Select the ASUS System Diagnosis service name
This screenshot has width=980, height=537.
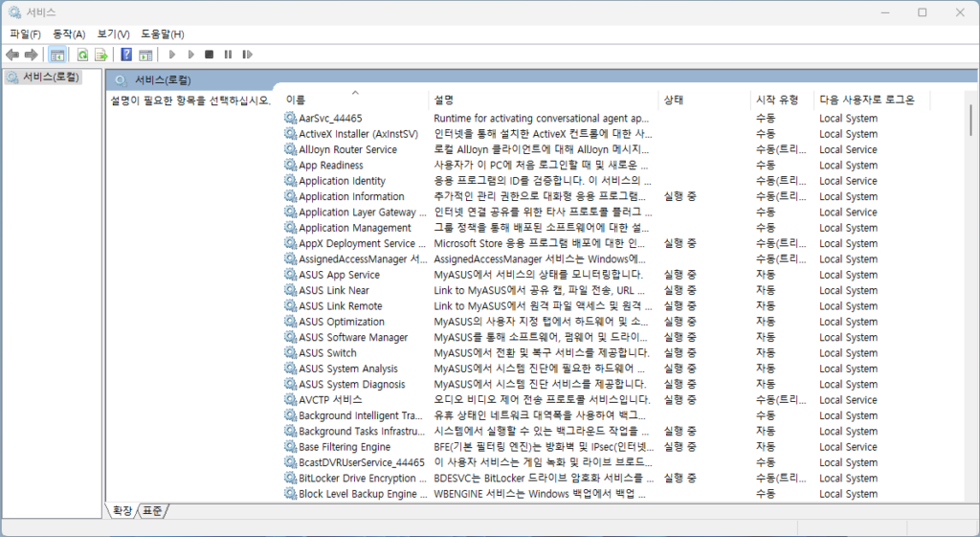[x=352, y=384]
